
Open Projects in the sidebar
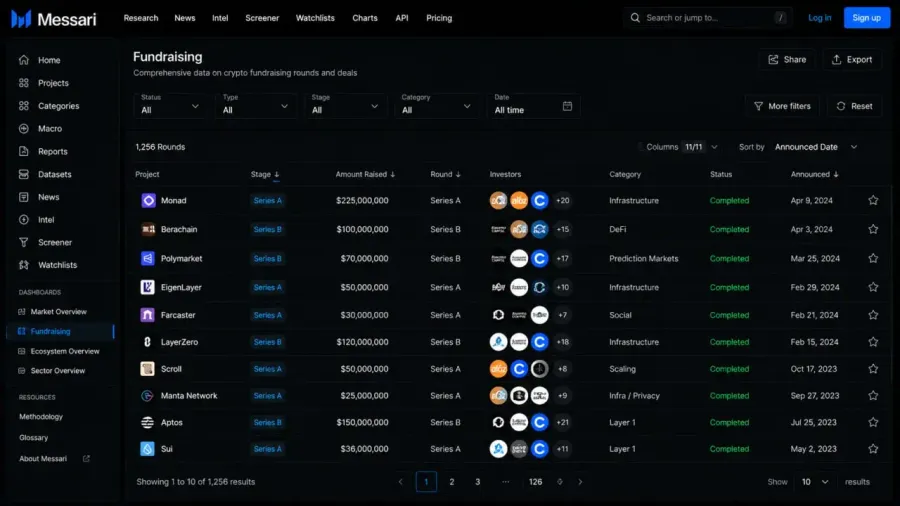coord(44,83)
